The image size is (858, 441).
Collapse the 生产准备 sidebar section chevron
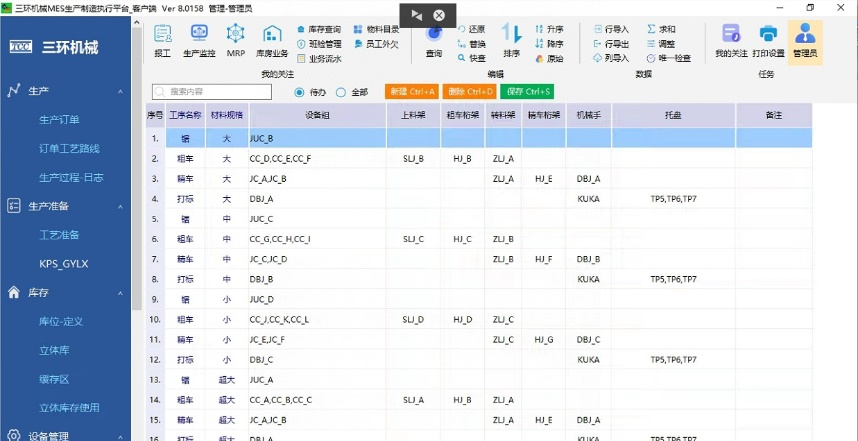(120, 207)
